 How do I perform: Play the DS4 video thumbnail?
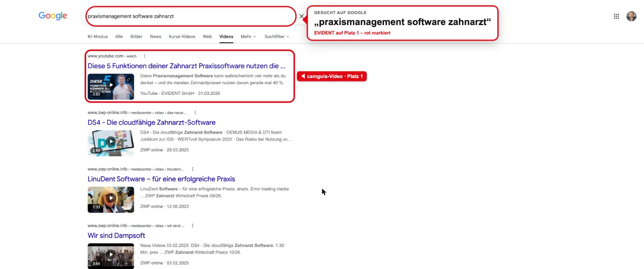tap(110, 143)
